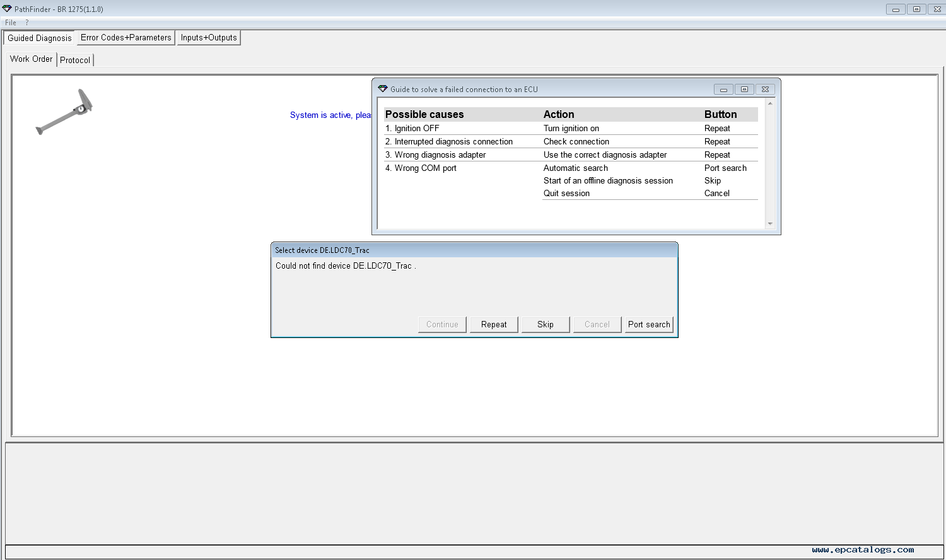The image size is (946, 560).
Task: Click Skip to start the offline session
Action: pos(546,325)
